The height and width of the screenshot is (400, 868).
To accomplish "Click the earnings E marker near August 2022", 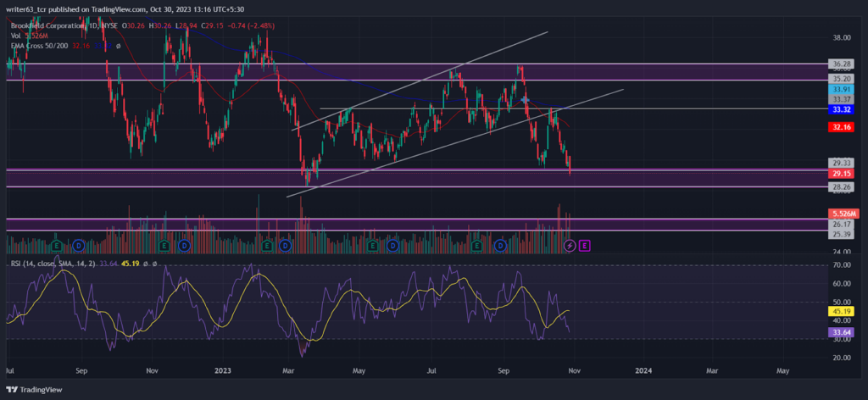I will (56, 245).
